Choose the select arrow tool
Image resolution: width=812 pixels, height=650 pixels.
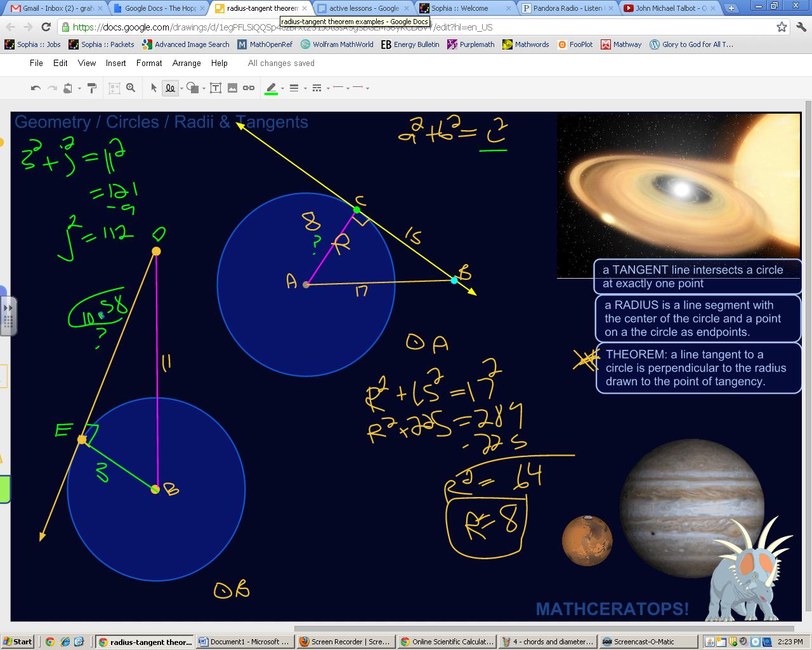coord(154,88)
